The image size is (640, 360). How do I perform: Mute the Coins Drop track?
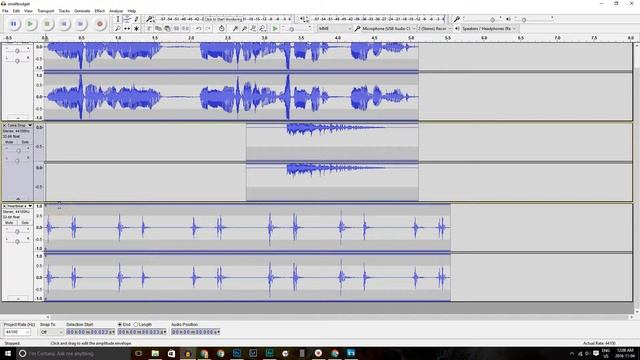(x=9, y=142)
